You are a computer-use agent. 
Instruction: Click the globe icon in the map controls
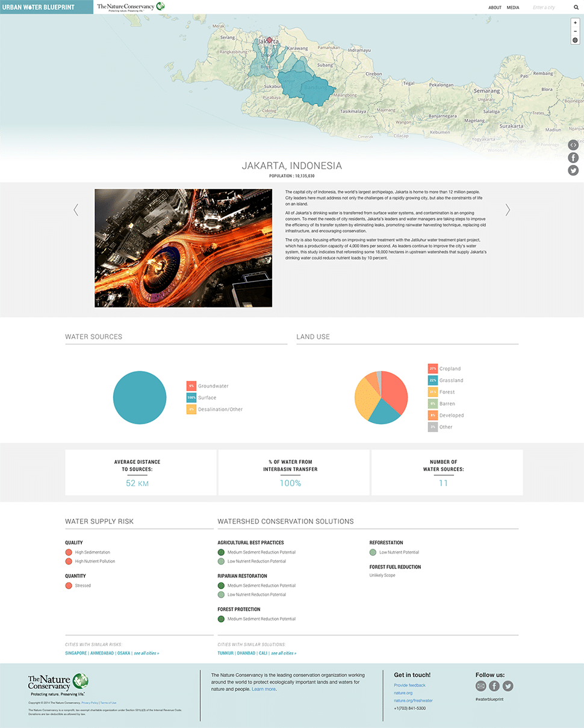(x=575, y=40)
